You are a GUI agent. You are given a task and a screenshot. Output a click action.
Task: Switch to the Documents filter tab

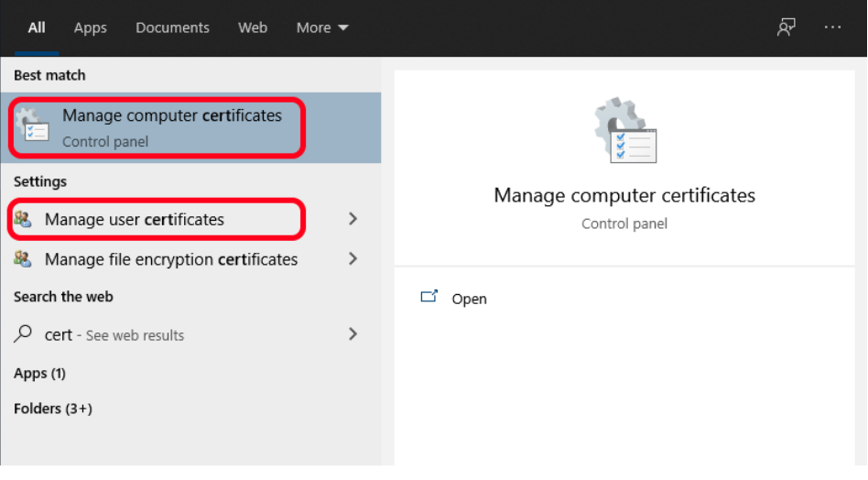coord(172,27)
